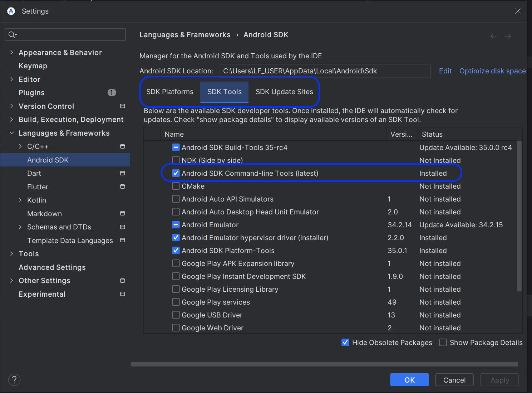This screenshot has height=393, width=532.
Task: Expand Other Settings section
Action: point(11,281)
